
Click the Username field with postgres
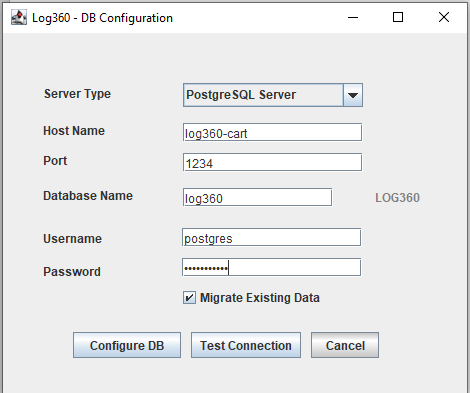click(x=271, y=237)
